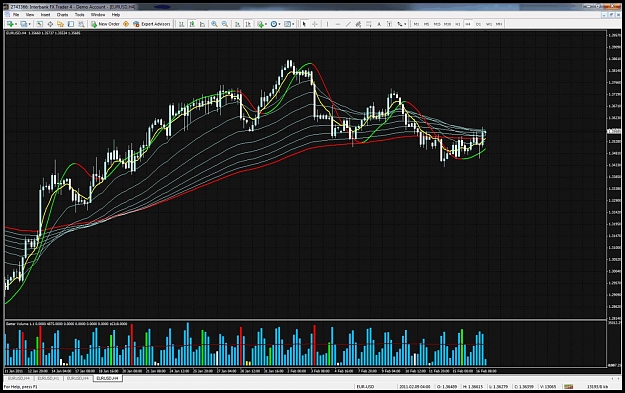Screen dimensions: 625x393
Task: Switch to bar chart view
Action: pos(181,24)
